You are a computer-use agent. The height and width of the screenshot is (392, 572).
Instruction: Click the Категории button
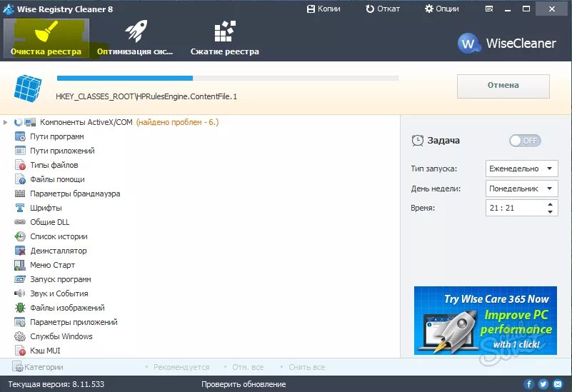click(38, 367)
